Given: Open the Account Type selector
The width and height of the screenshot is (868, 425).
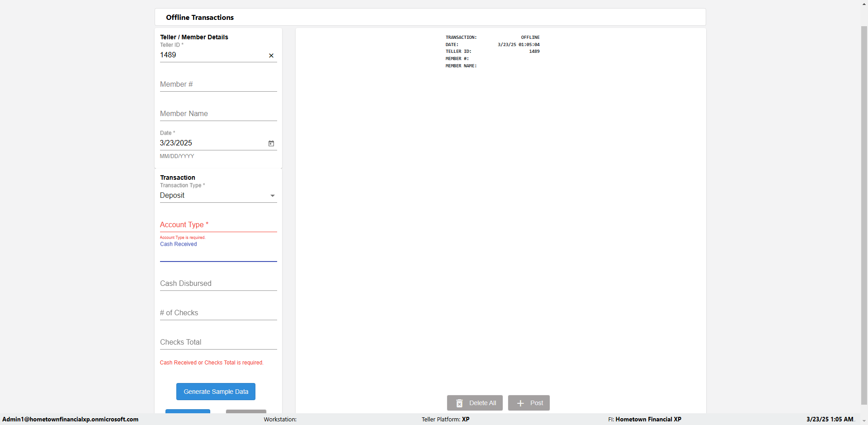Looking at the screenshot, I should coord(218,225).
